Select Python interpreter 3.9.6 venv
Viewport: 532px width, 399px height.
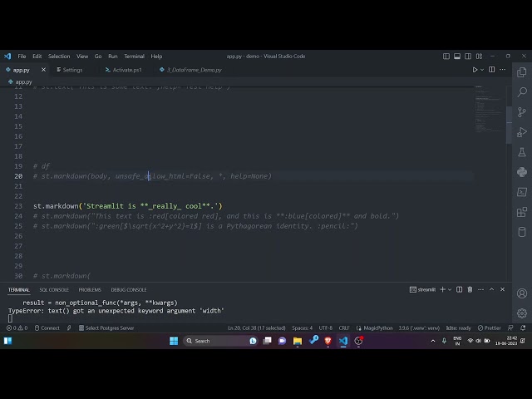tap(419, 328)
